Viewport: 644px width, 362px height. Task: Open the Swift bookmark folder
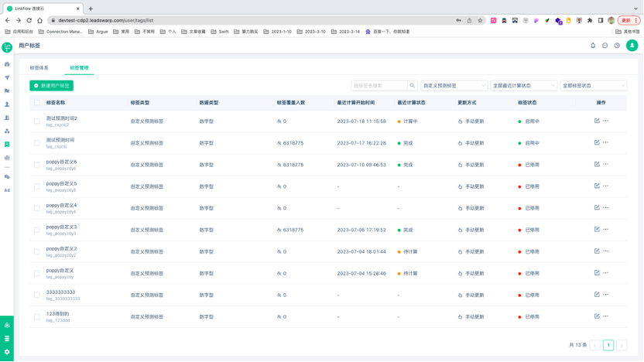220,32
